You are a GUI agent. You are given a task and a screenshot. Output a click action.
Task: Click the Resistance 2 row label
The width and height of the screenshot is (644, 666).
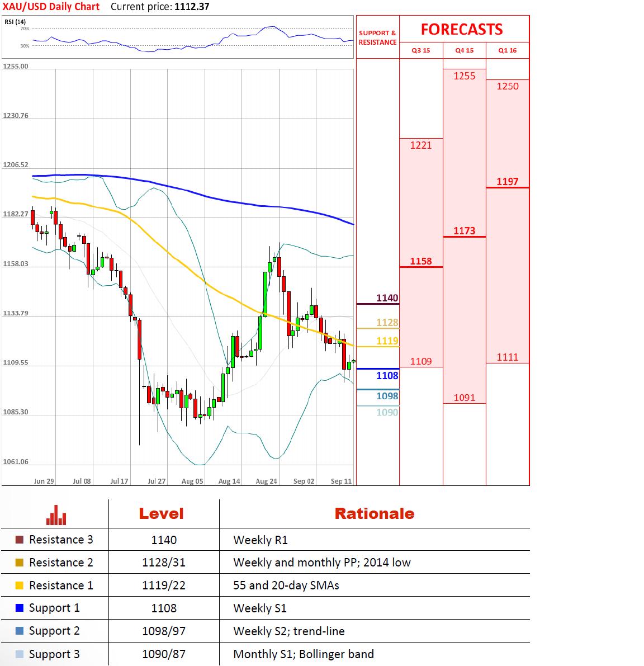61,563
